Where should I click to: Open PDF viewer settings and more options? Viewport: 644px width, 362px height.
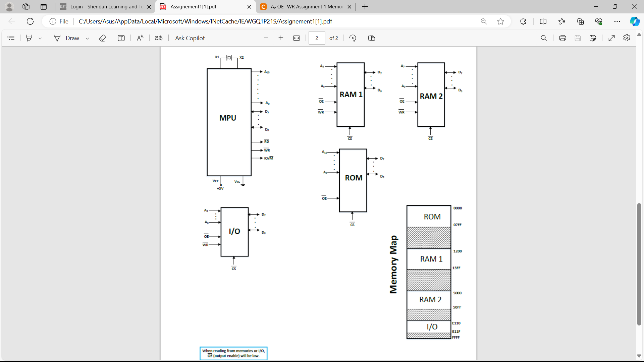click(627, 38)
